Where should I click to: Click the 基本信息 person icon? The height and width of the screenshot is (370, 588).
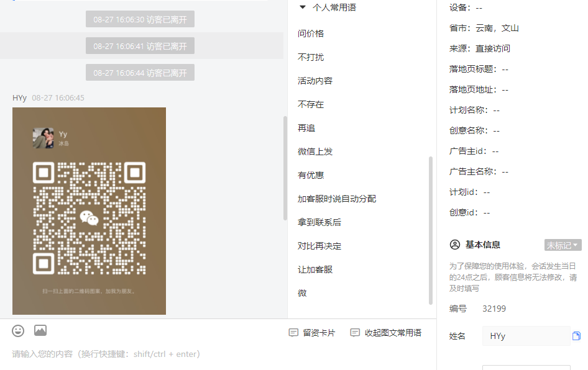coord(455,245)
